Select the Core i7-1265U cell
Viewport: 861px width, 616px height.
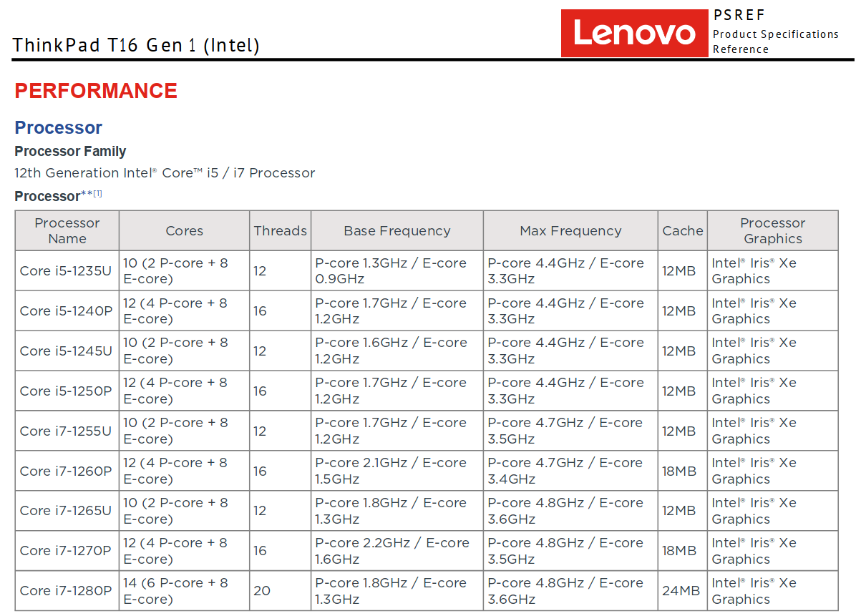point(67,511)
